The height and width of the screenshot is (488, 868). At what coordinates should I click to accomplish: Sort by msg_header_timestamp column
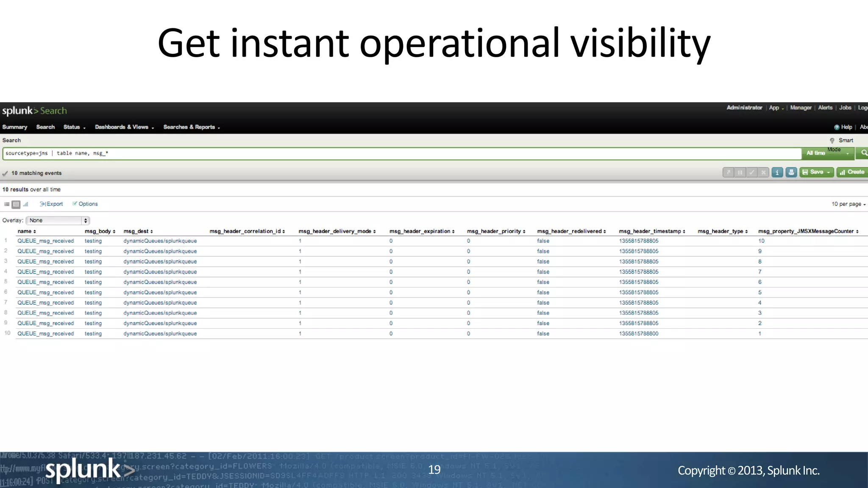pos(652,231)
